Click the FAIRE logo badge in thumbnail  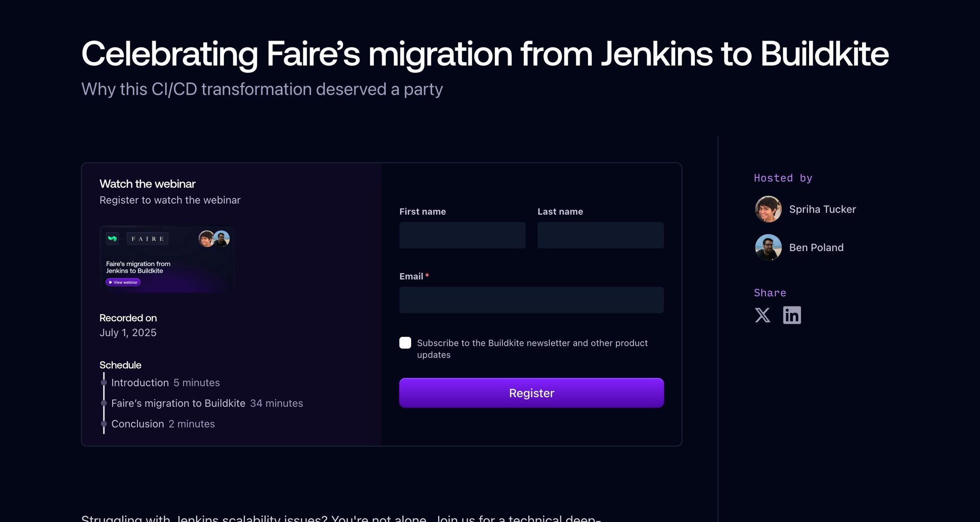tap(147, 238)
